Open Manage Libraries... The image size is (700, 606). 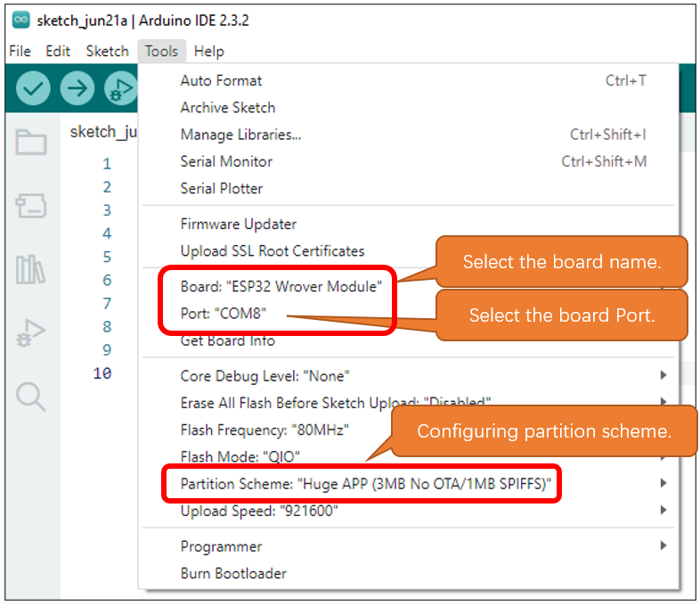[x=409, y=135]
